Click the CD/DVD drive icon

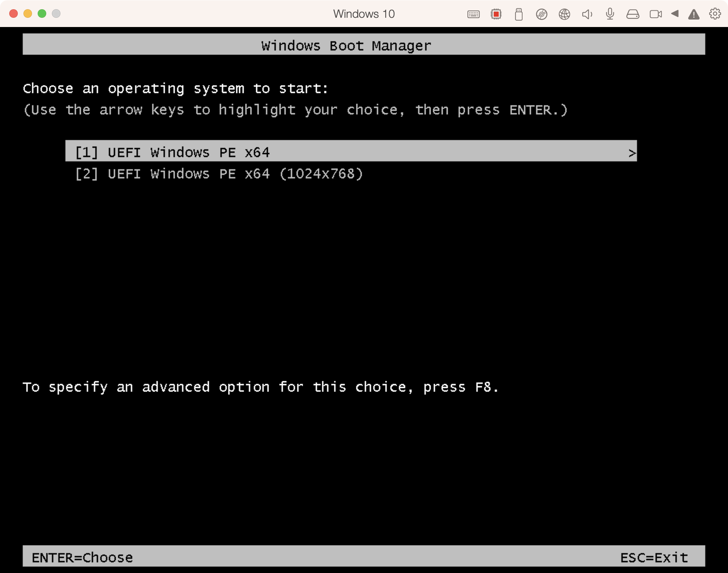click(541, 14)
